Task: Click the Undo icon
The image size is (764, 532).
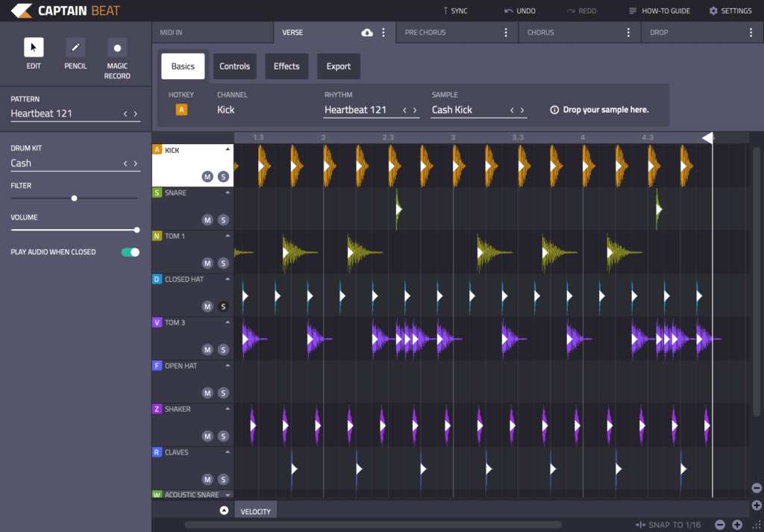Action: 509,11
